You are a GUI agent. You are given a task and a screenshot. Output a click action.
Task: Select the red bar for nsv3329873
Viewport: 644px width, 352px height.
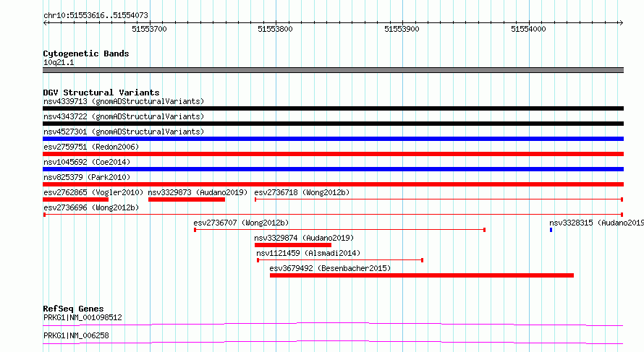point(187,199)
